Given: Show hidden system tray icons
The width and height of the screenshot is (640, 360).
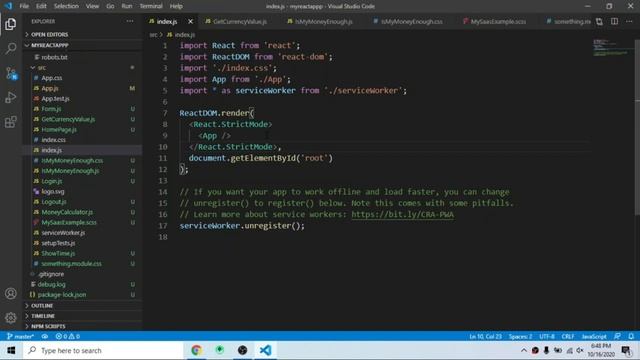Looking at the screenshot, I should click(524, 350).
